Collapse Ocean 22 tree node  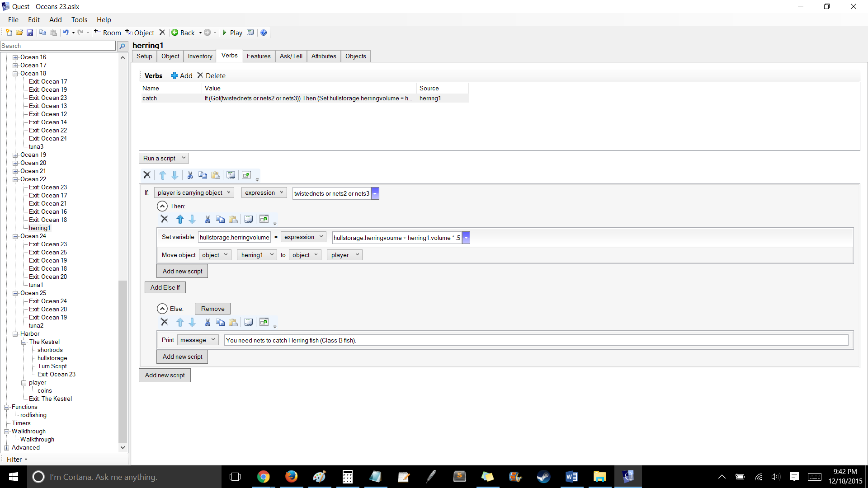coord(15,179)
